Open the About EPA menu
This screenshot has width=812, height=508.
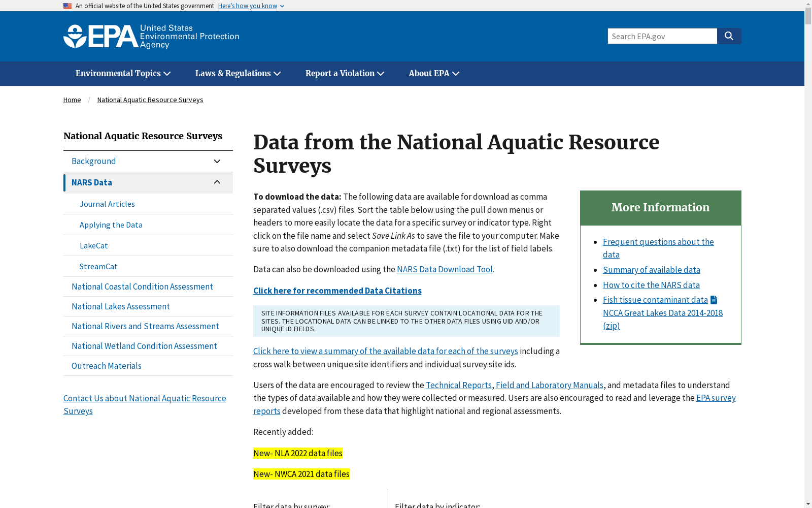pyautogui.click(x=434, y=74)
